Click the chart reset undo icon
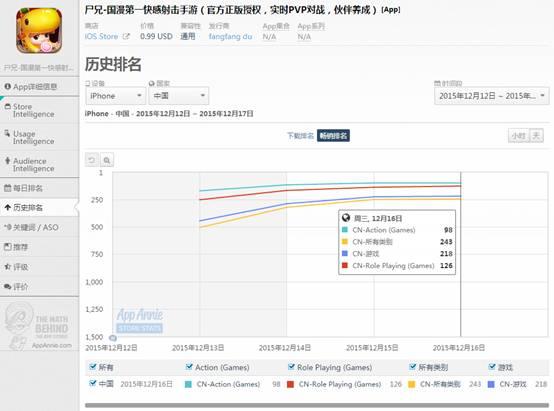Screen dimensions: 554x411 click(x=92, y=160)
